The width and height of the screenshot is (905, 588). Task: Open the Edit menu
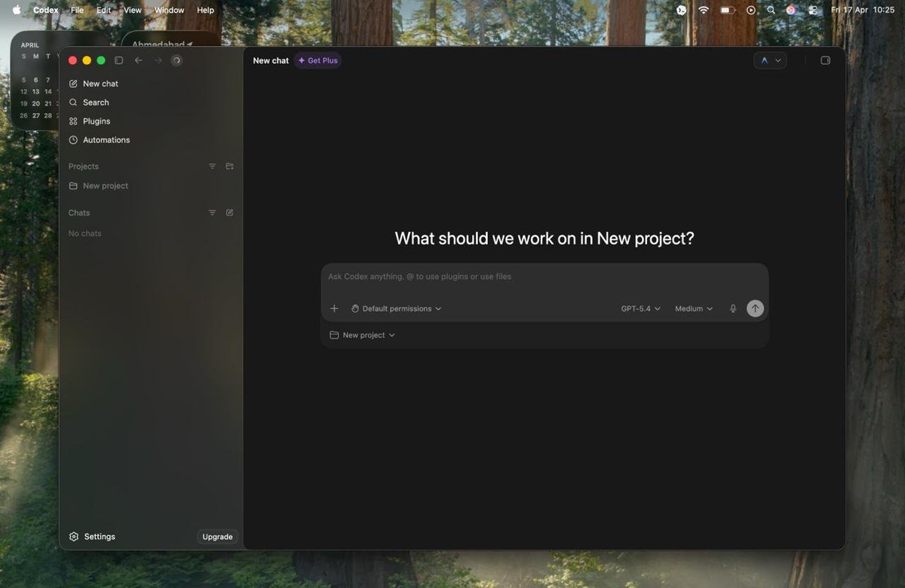click(x=103, y=10)
